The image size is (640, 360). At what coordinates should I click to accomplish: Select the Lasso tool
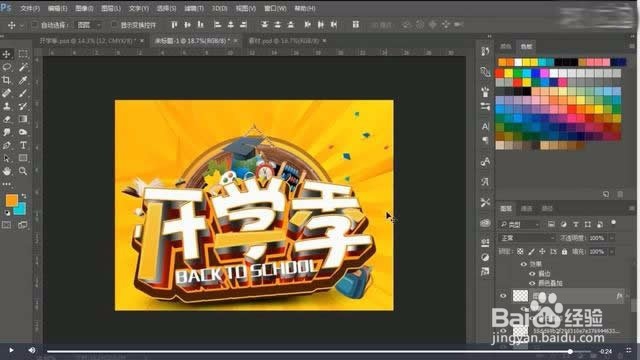point(7,67)
